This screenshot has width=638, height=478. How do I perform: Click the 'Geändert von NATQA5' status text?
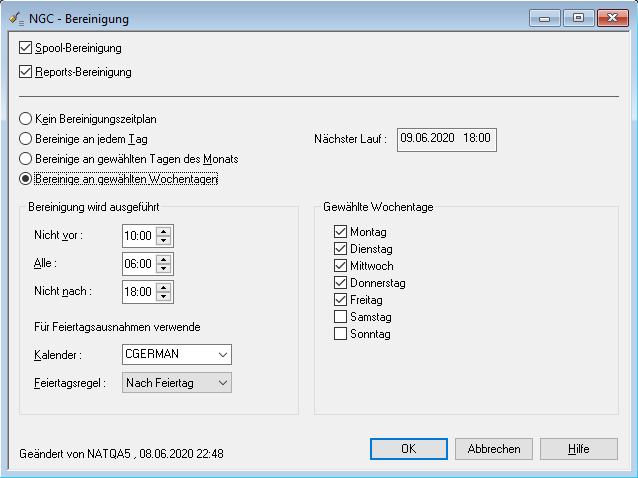tap(121, 454)
